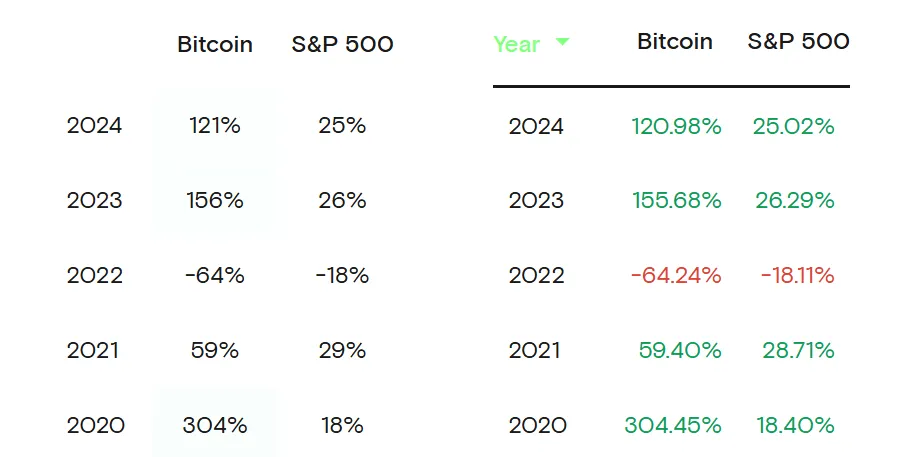This screenshot has width=903, height=457.
Task: Click the Bitcoin header above 121%
Action: pyautogui.click(x=215, y=44)
